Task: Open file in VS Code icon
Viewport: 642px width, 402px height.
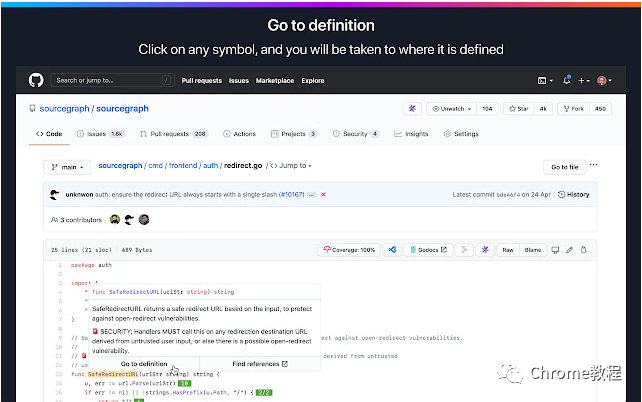Action: tap(392, 250)
